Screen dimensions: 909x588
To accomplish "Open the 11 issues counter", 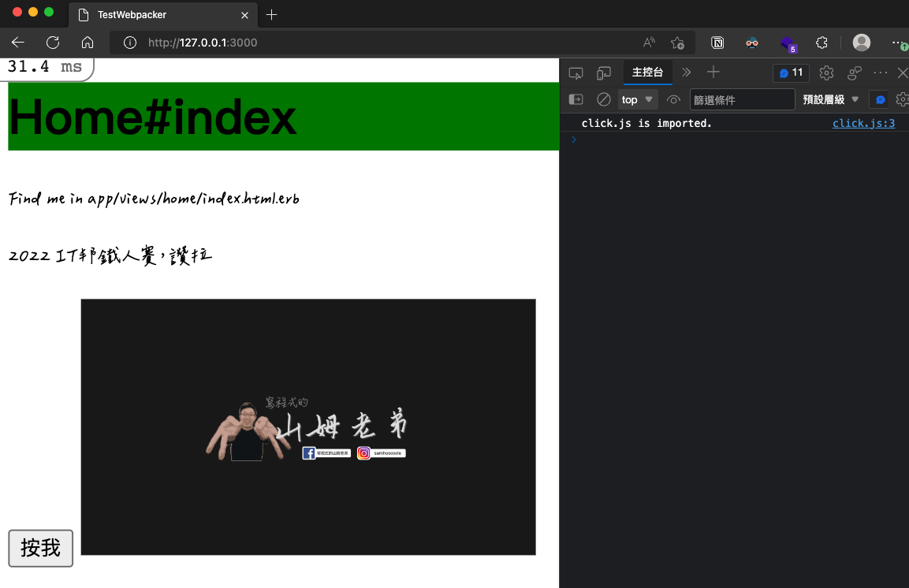I will 791,73.
